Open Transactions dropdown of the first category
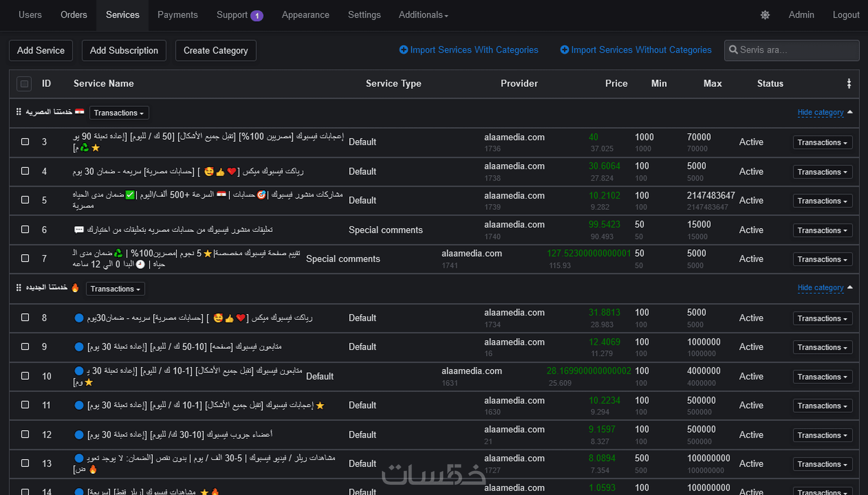Image resolution: width=868 pixels, height=495 pixels. [119, 113]
